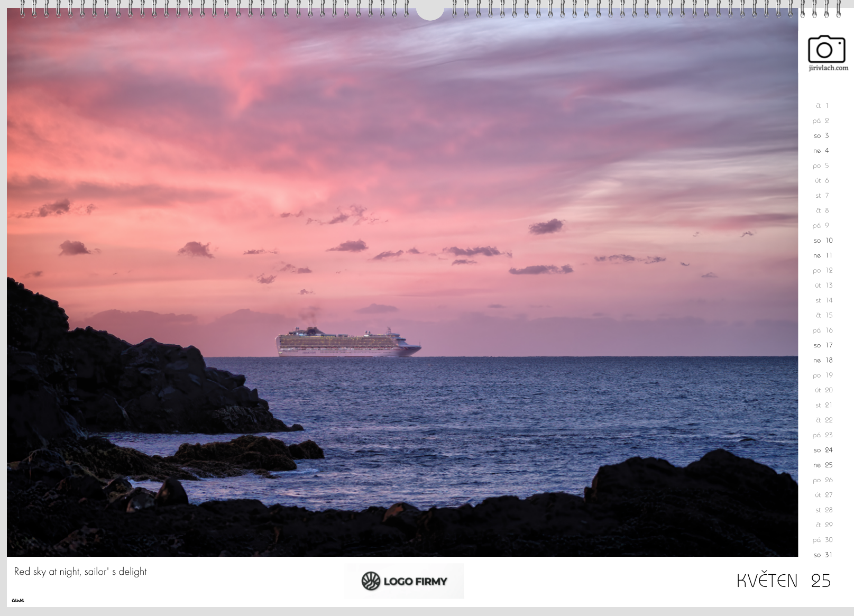Select calendar day 'so 3'
This screenshot has height=616, width=854.
click(x=821, y=136)
